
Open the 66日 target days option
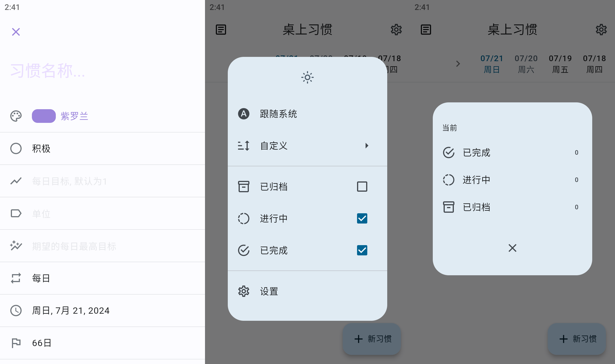coord(102,343)
